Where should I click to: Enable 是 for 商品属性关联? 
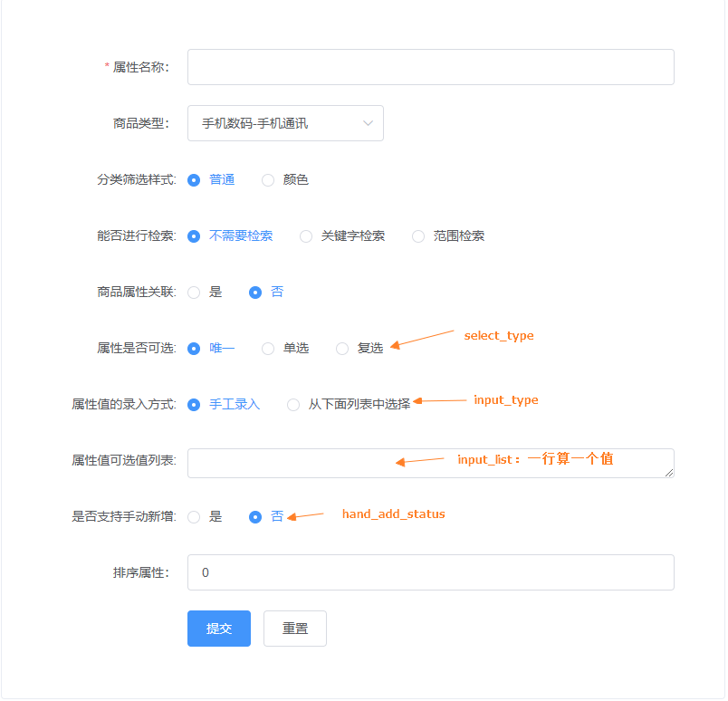tap(194, 292)
